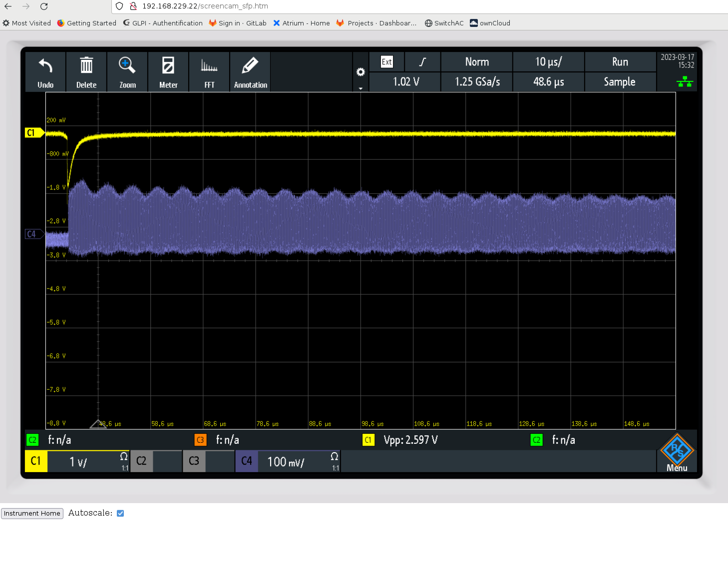The width and height of the screenshot is (728, 564).
Task: Open the 10 µs/ timebase setting
Action: (548, 62)
